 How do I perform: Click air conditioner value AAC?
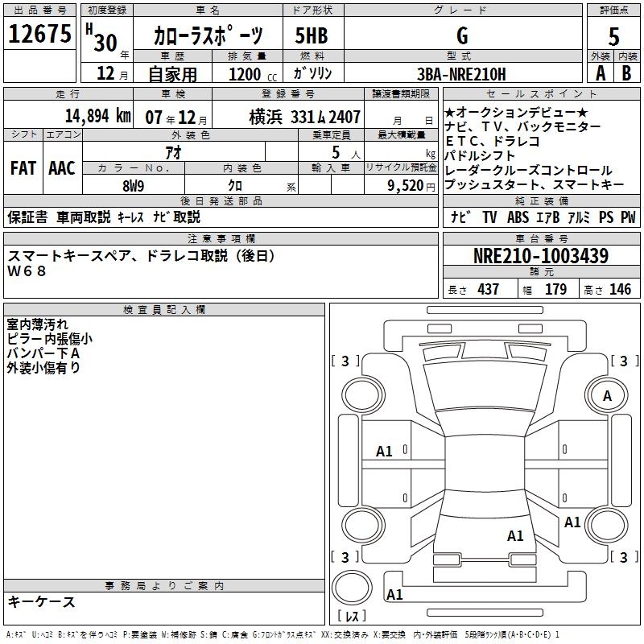[62, 168]
